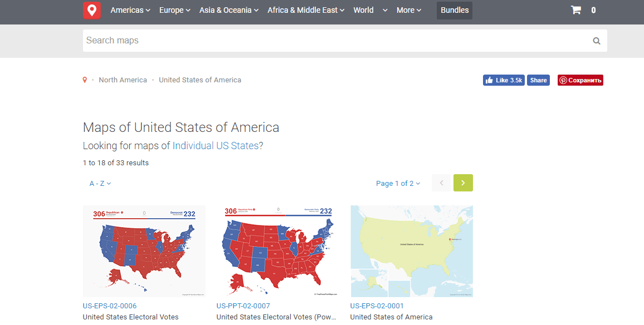This screenshot has width=644, height=325.
Task: Click the Facebook Like thumbs-up button
Action: (x=504, y=80)
